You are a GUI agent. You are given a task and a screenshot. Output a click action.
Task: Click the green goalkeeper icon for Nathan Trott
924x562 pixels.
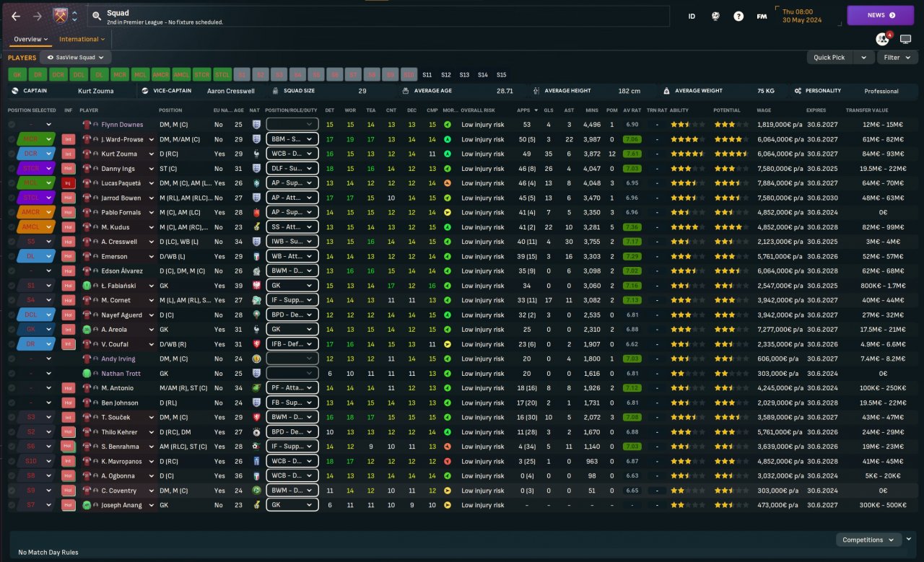[87, 374]
